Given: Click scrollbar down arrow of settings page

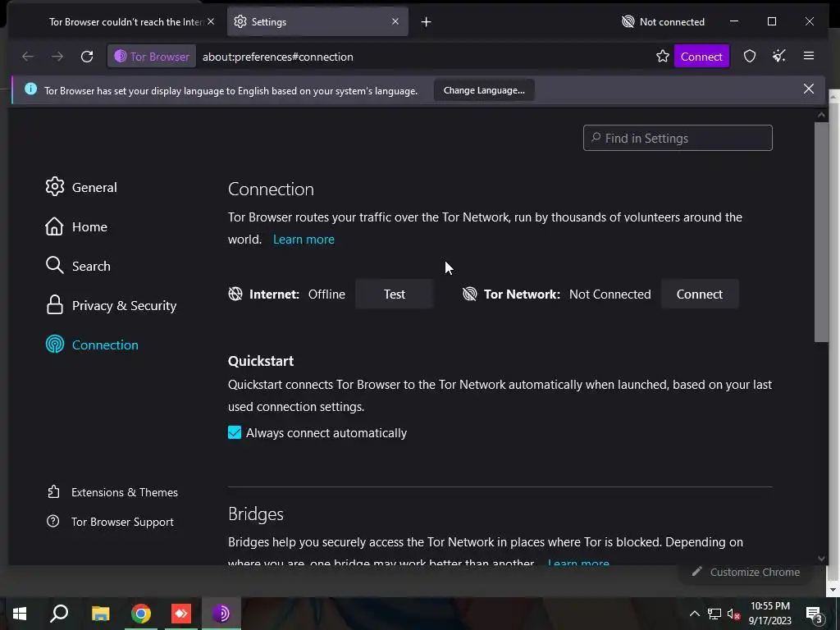Looking at the screenshot, I should point(821,558).
